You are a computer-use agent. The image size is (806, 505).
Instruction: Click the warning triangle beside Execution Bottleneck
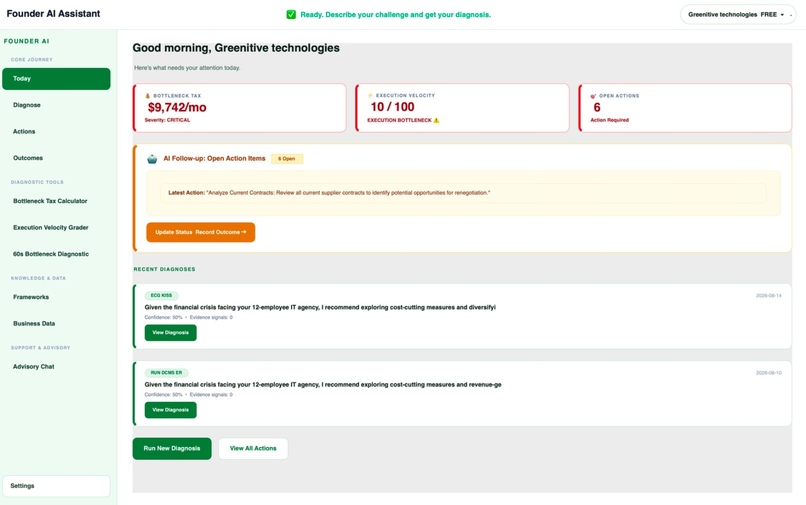pyautogui.click(x=436, y=120)
